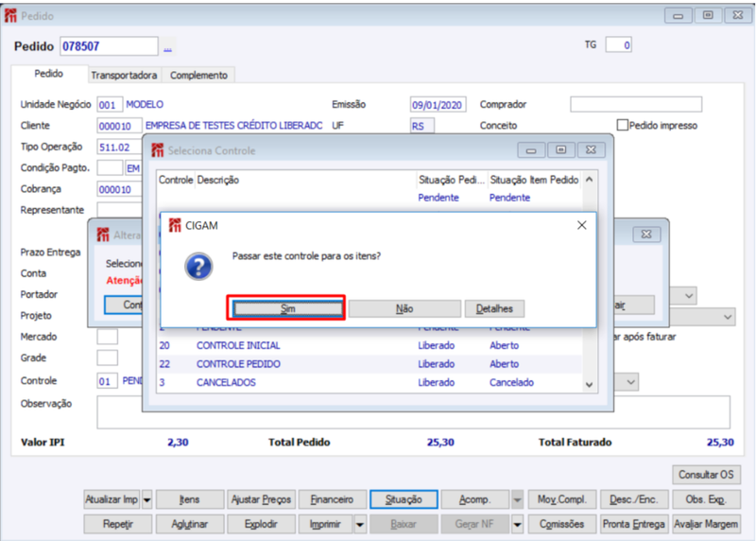Click the control list scrollbar down arrow
Viewport: 756px width, 541px height.
pyautogui.click(x=589, y=385)
